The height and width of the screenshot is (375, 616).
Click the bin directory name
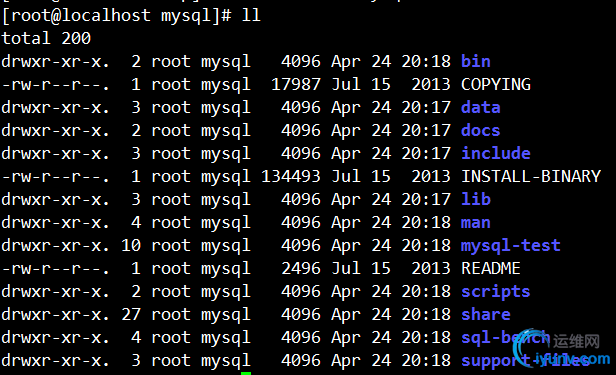[x=475, y=61]
